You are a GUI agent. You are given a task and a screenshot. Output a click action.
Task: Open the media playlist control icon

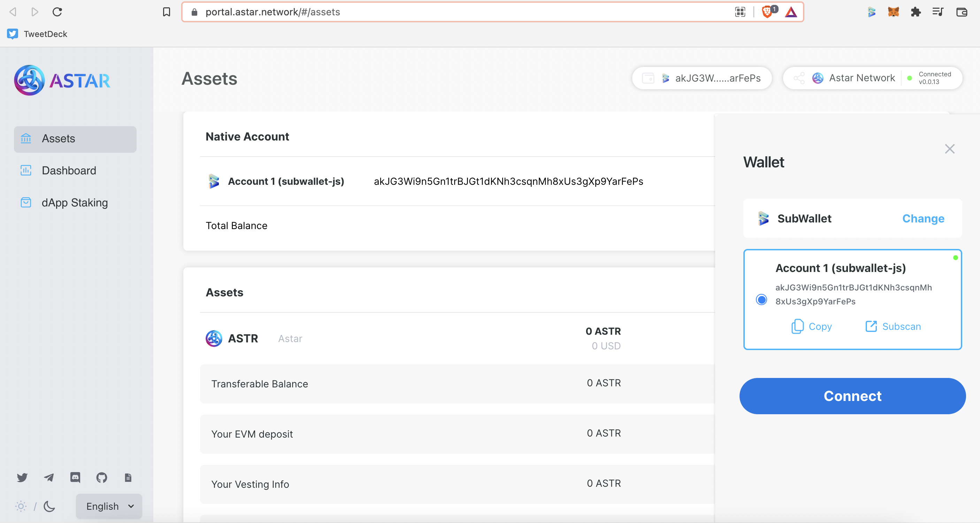pyautogui.click(x=938, y=12)
